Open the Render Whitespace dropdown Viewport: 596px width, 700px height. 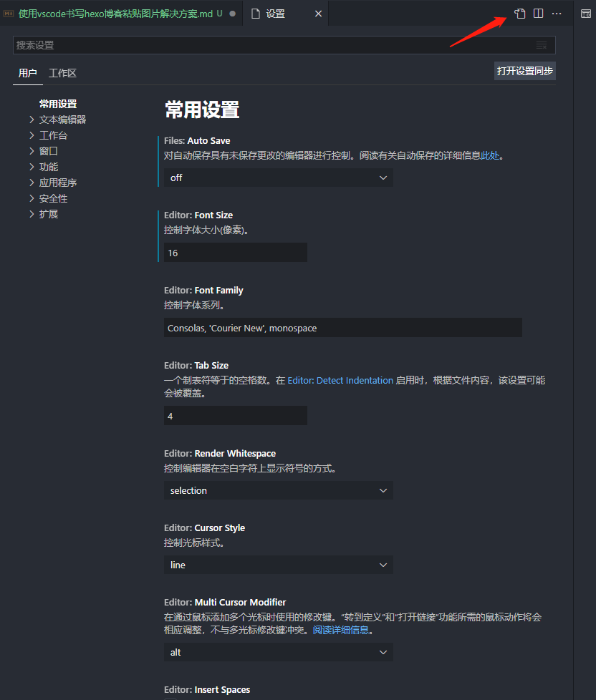click(278, 490)
